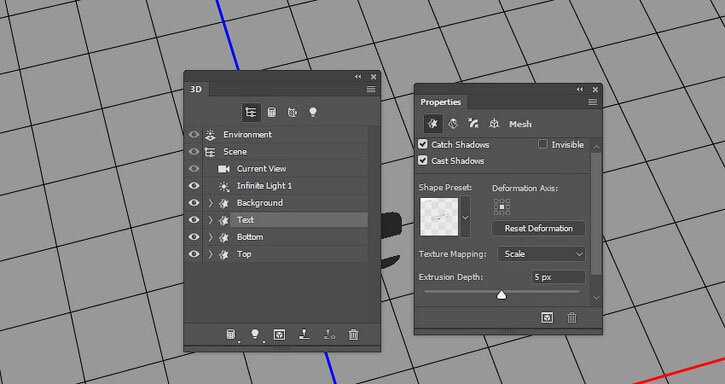Filter 3D panel by meshes icon
Image resolution: width=725 pixels, height=384 pixels.
coord(272,112)
